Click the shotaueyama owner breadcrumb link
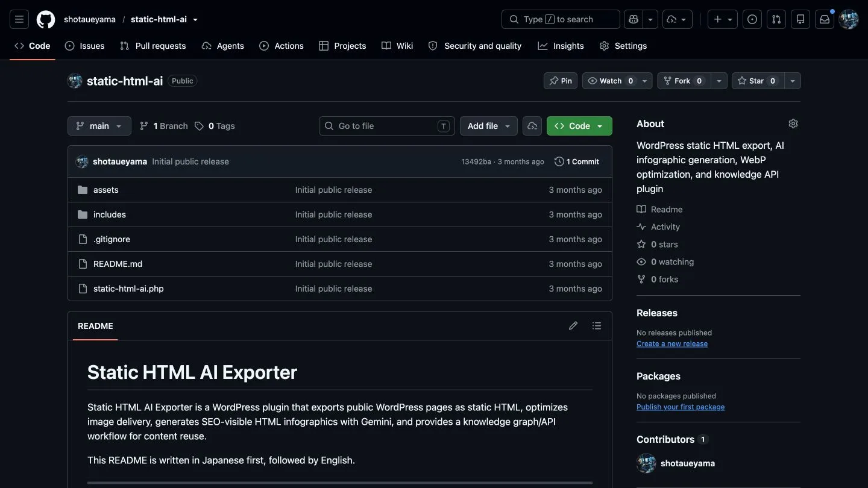Screen dimensions: 868x488 [90, 19]
